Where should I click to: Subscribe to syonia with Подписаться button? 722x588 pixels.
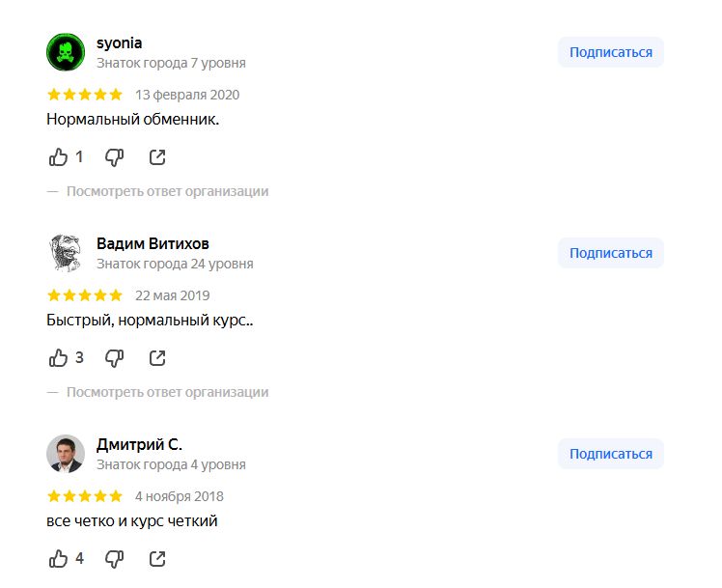pos(610,52)
